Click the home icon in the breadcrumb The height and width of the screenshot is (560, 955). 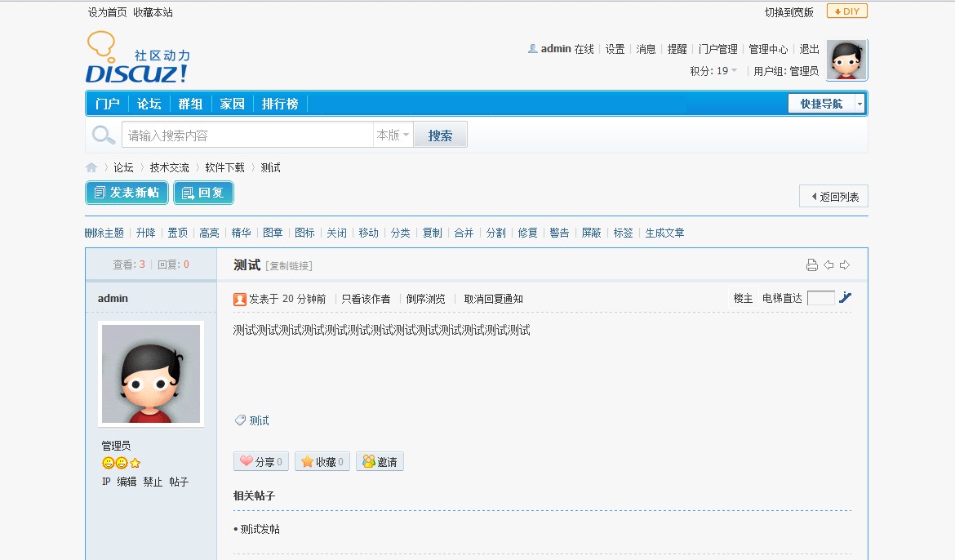[x=91, y=167]
